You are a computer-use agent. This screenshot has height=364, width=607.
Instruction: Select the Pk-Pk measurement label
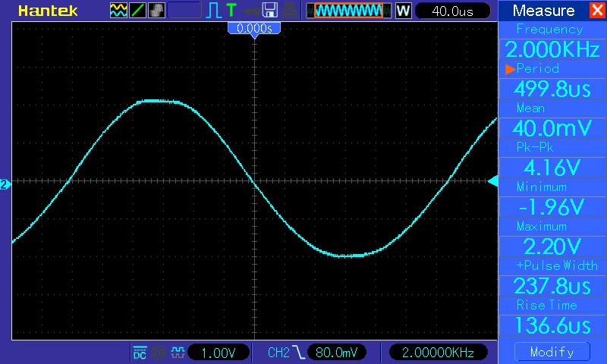pos(535,147)
